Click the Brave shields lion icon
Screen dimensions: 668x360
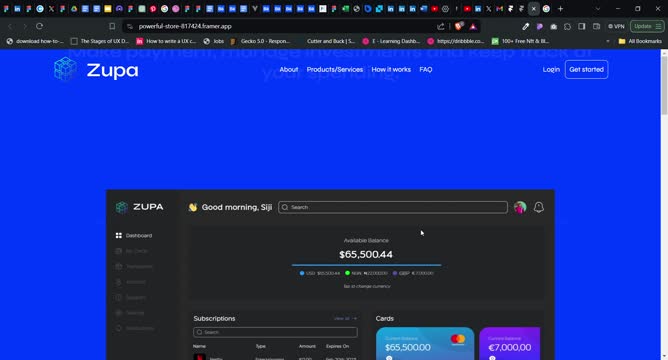pyautogui.click(x=459, y=26)
